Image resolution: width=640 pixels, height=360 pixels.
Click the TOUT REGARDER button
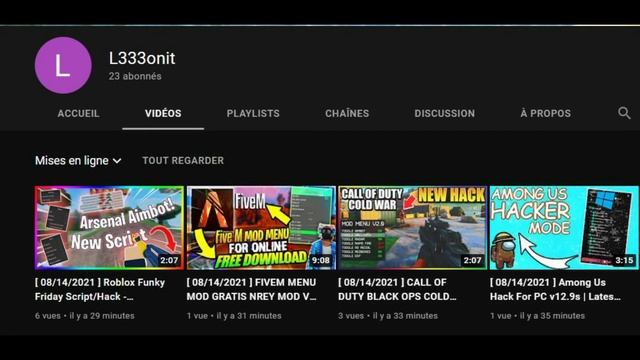(183, 160)
